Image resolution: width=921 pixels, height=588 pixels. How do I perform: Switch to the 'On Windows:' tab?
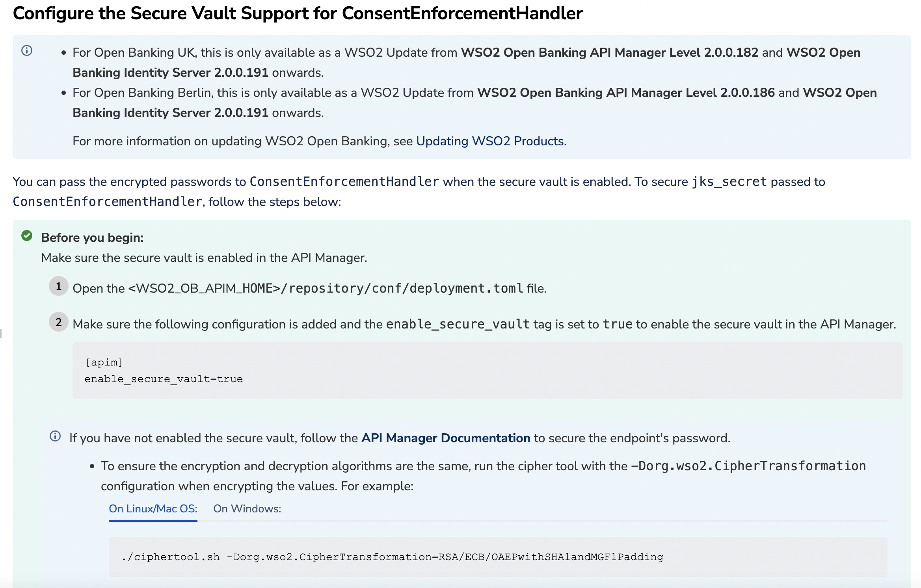coord(247,508)
